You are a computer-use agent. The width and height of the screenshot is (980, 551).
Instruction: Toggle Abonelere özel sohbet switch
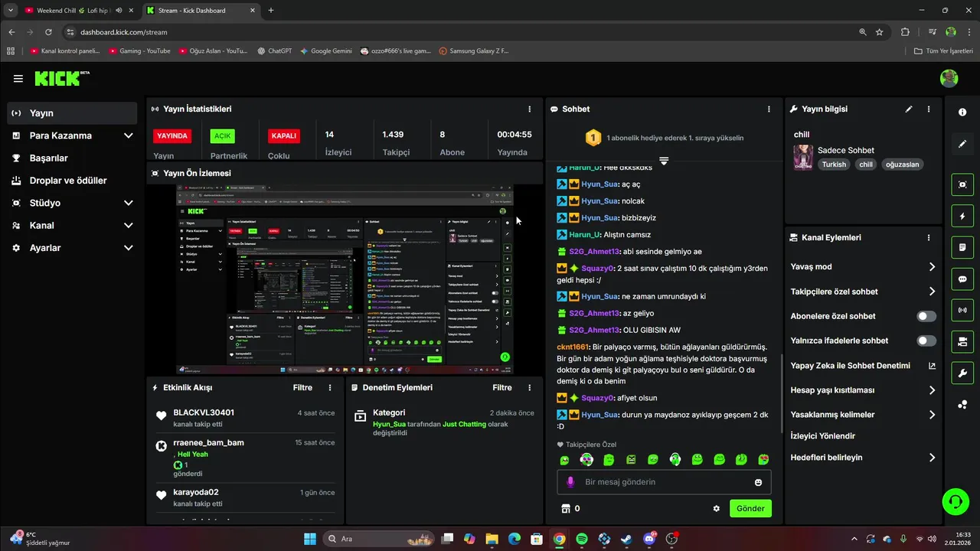click(x=926, y=316)
